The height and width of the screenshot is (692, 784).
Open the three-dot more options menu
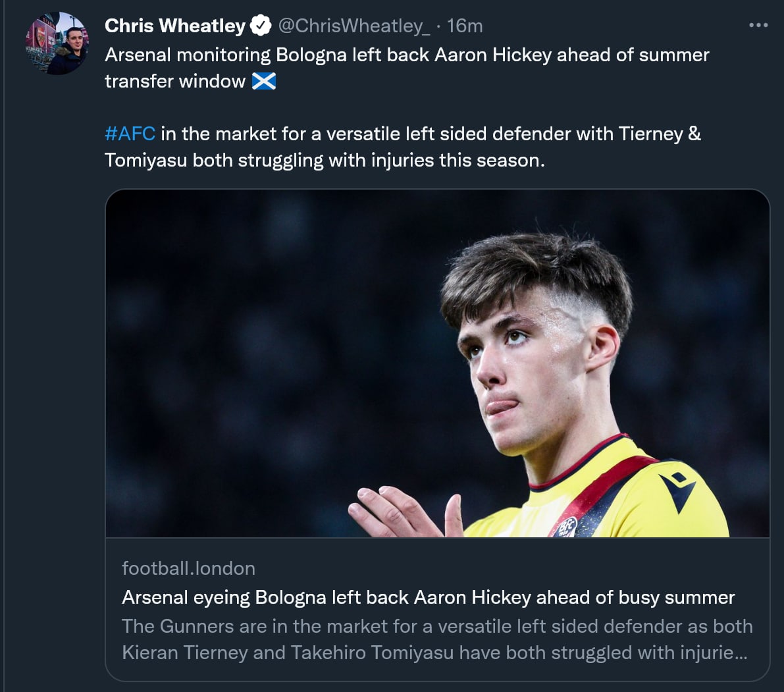pyautogui.click(x=758, y=26)
